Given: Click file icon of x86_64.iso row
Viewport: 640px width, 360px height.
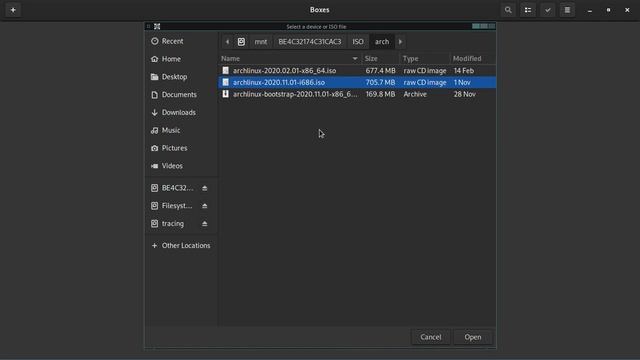Looking at the screenshot, I should (x=226, y=71).
